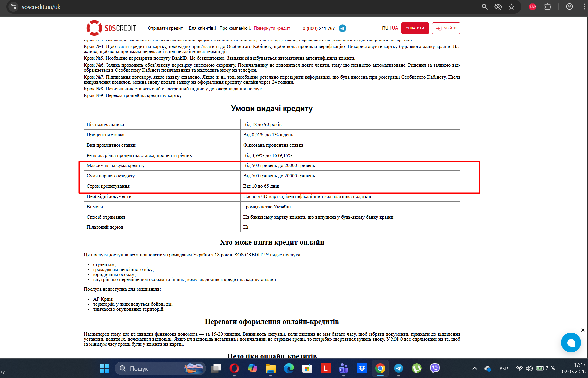The height and width of the screenshot is (378, 588).
Task: Open the clock and calendar flyout
Action: pos(574,368)
